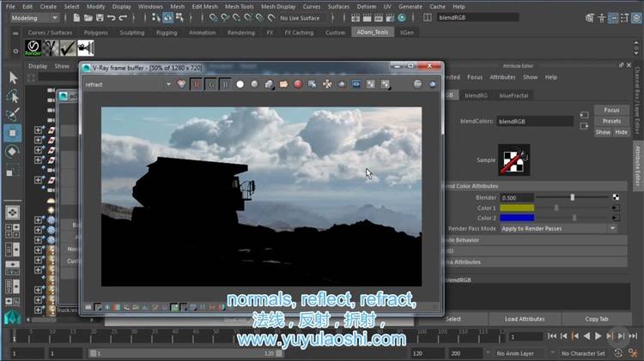Click the Load Attributes button
This screenshot has width=644, height=361.
coord(524,318)
